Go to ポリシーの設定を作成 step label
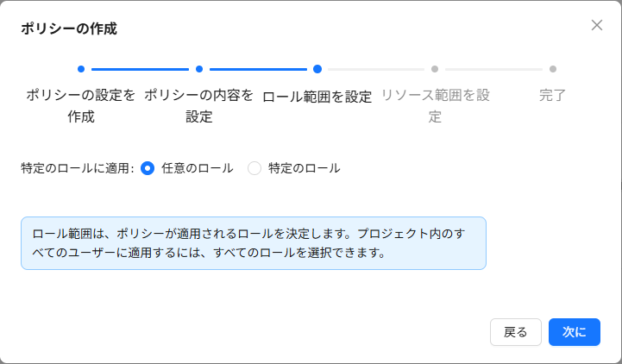The width and height of the screenshot is (622, 364). pyautogui.click(x=81, y=105)
